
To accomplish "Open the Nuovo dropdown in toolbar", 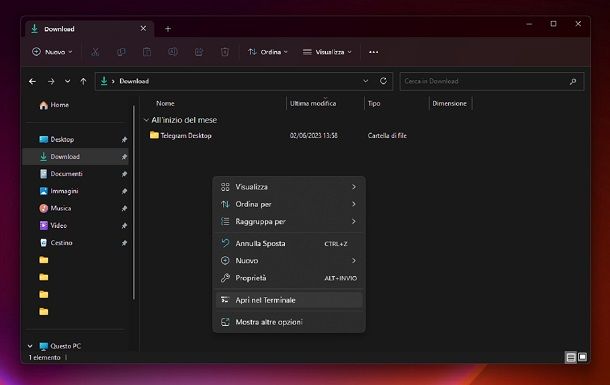I will click(x=52, y=52).
